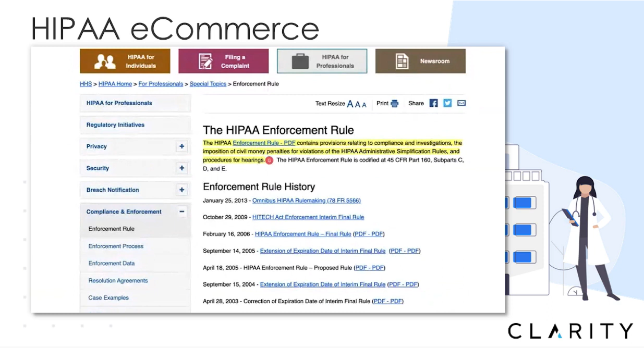Viewport: 644px width, 348px height.
Task: Click the Text Resize label
Action: (x=330, y=104)
